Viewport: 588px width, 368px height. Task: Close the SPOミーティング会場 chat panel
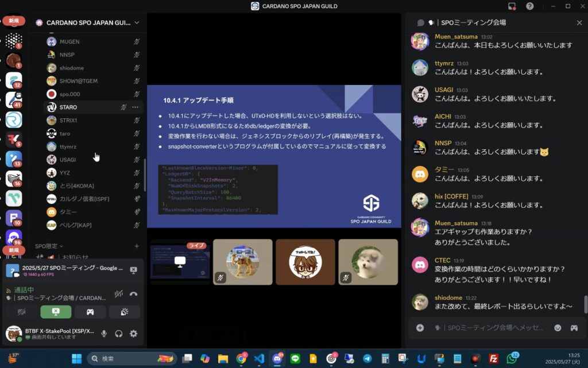pyautogui.click(x=579, y=23)
